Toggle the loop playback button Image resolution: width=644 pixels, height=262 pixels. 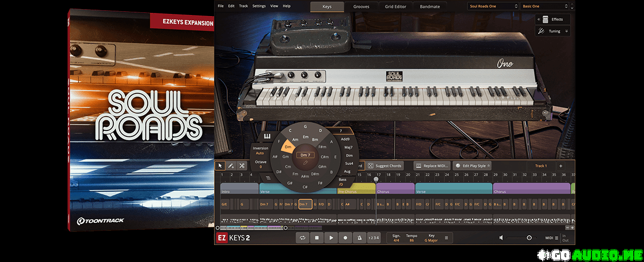[x=303, y=238]
